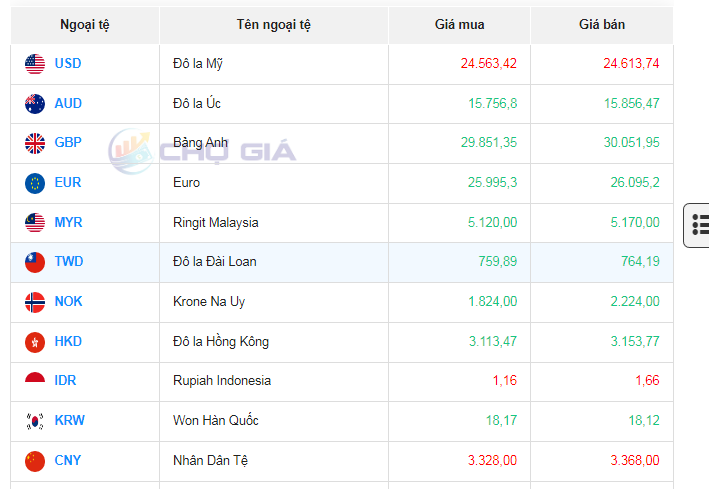The image size is (709, 489).
Task: Open the NOK currency link
Action: (68, 301)
